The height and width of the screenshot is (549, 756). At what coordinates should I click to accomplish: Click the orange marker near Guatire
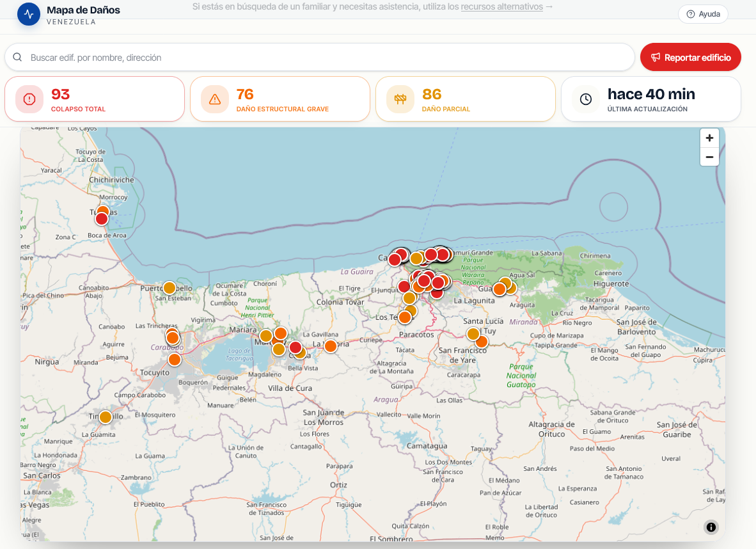pos(500,289)
